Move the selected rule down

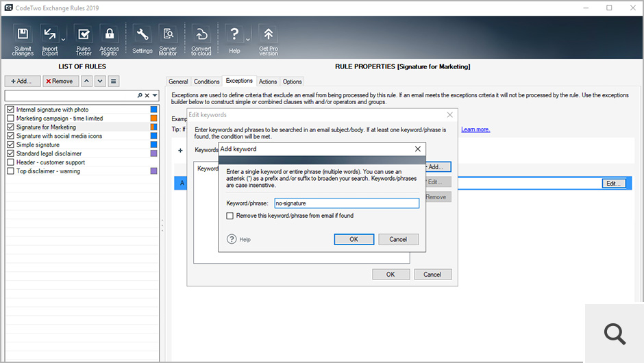[x=100, y=81]
